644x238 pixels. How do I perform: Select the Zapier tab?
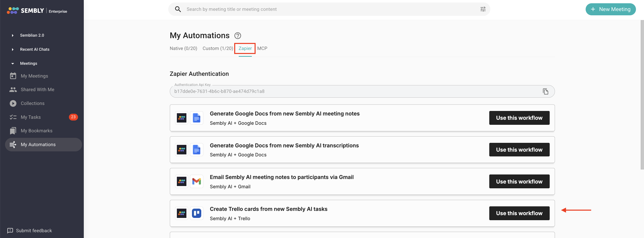point(245,48)
